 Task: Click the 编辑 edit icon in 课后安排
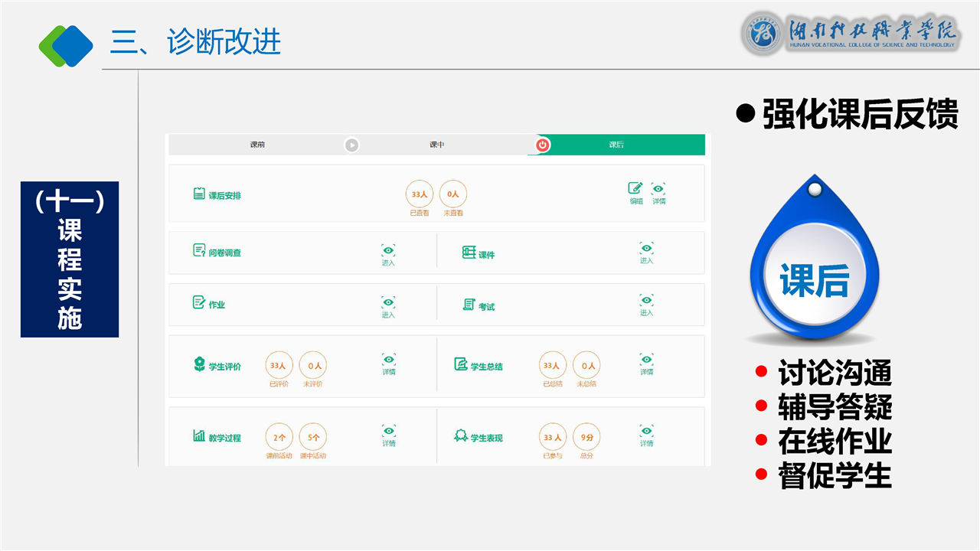(635, 189)
